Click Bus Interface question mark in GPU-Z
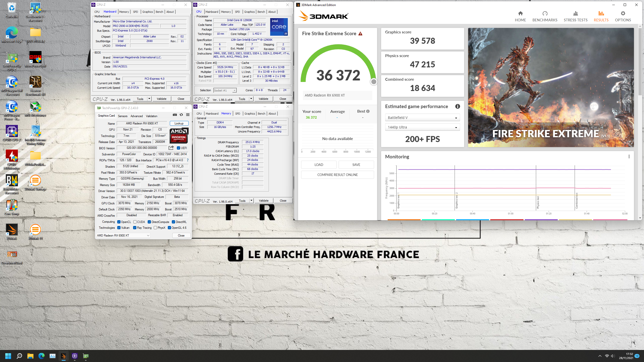 coord(188,160)
